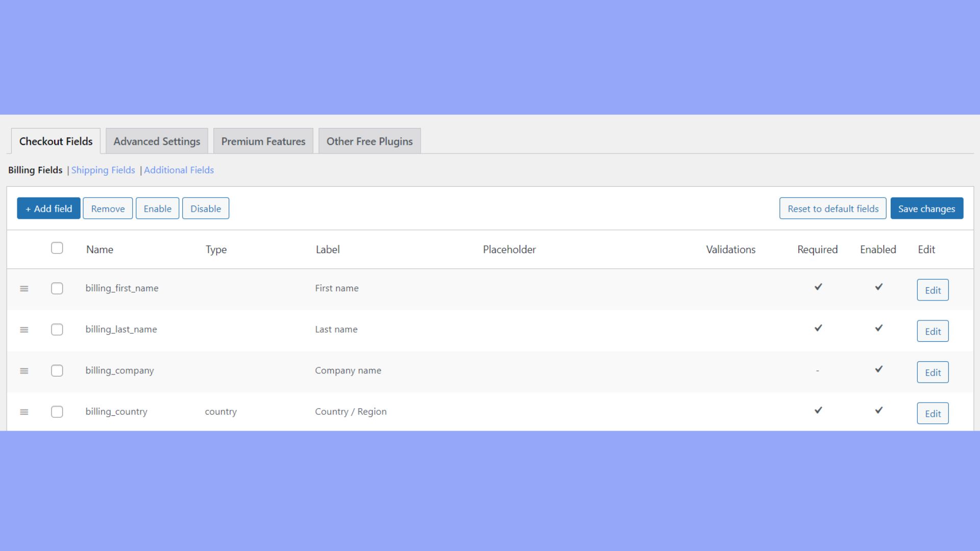Check the billing_first_name row checkbox
Image resolution: width=980 pixels, height=551 pixels.
click(57, 288)
